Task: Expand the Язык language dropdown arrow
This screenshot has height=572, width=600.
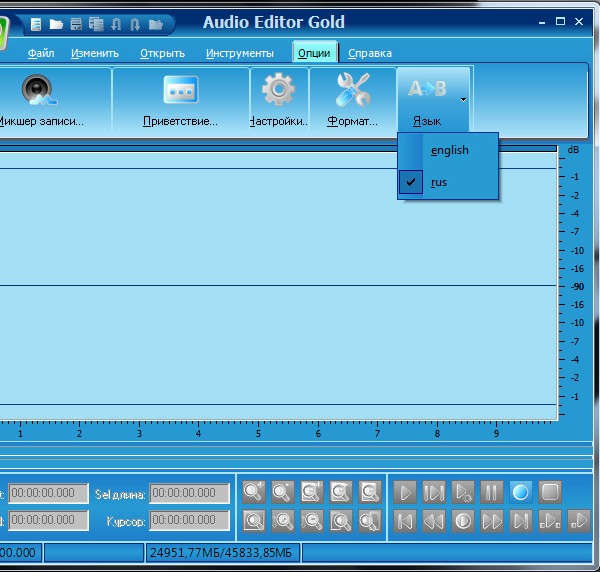Action: tap(463, 100)
